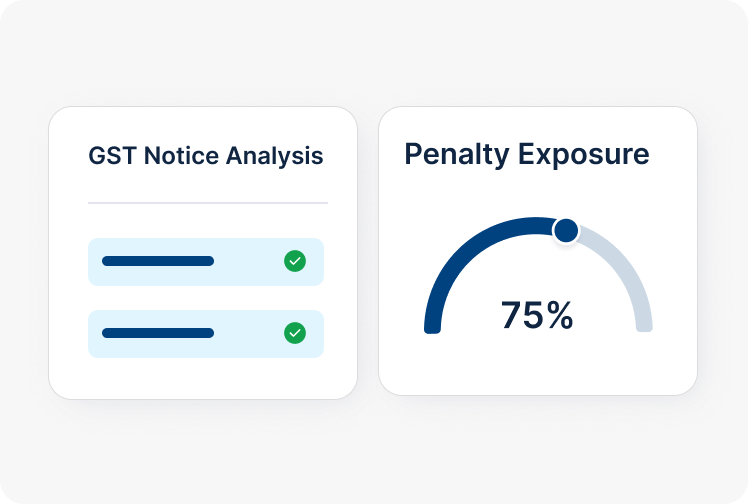Click the dark blue text bar in the first row
This screenshot has width=748, height=504.
click(158, 261)
